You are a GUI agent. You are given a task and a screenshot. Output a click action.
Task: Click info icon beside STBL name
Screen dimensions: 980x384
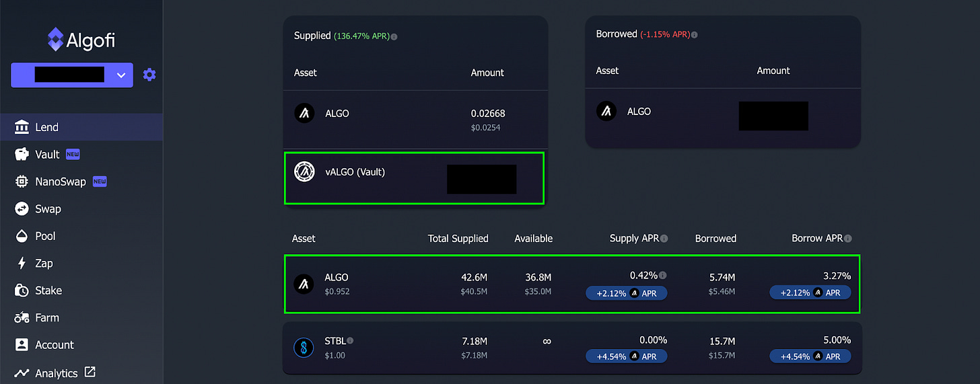point(351,341)
